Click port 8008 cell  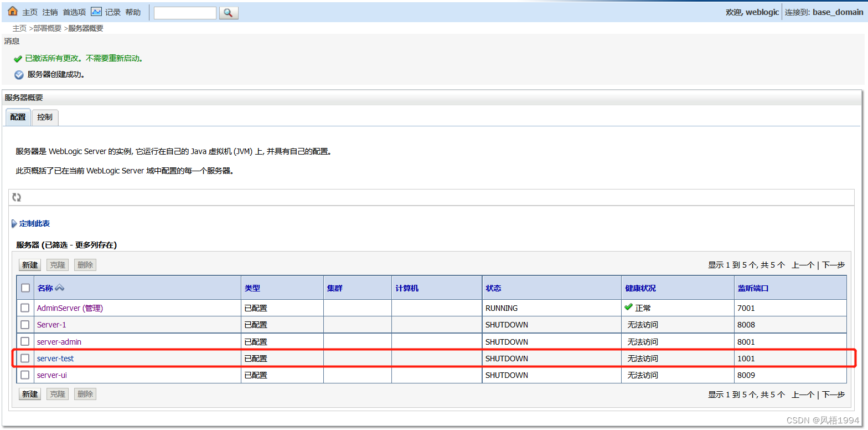coord(746,325)
